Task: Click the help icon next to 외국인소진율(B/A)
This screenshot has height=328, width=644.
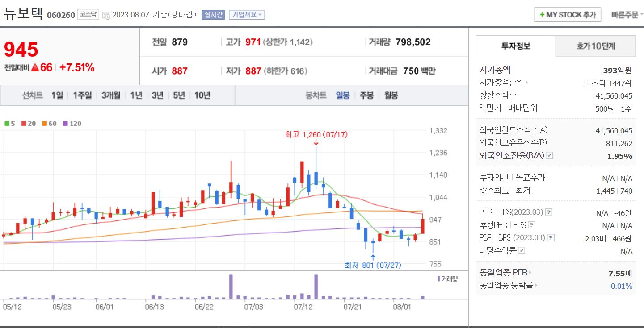Action: click(550, 156)
